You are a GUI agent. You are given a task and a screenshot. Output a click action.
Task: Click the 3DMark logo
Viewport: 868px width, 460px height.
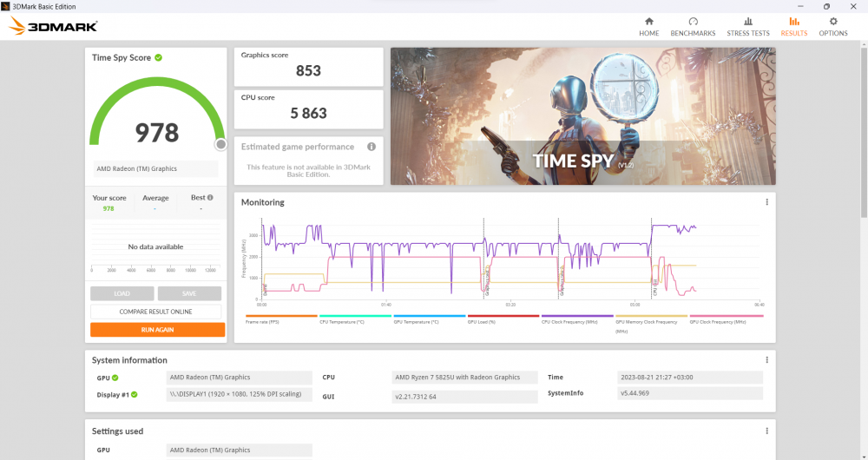(53, 26)
